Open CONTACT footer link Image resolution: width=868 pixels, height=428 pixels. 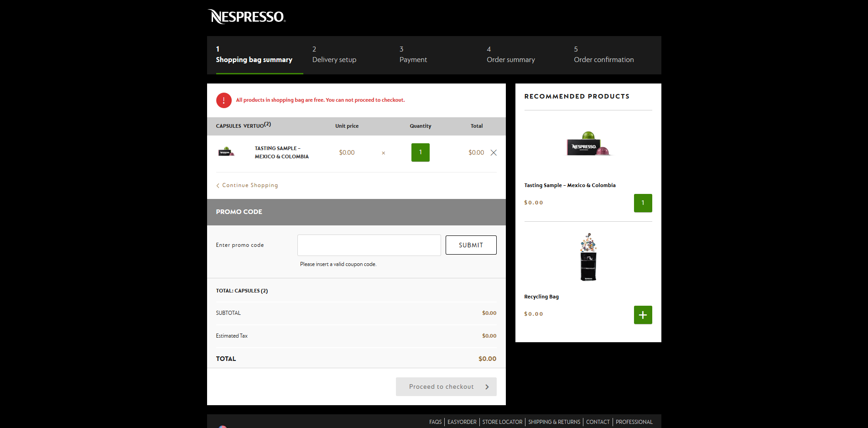[598, 422]
